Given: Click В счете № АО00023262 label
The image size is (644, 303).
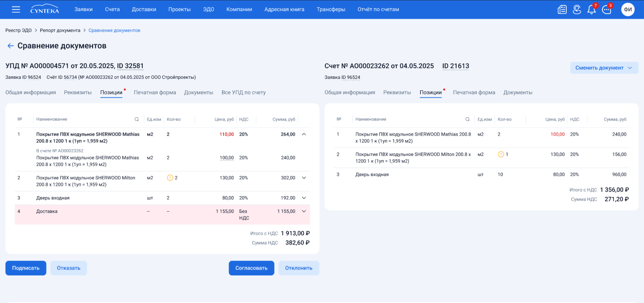Looking at the screenshot, I should (60, 151).
